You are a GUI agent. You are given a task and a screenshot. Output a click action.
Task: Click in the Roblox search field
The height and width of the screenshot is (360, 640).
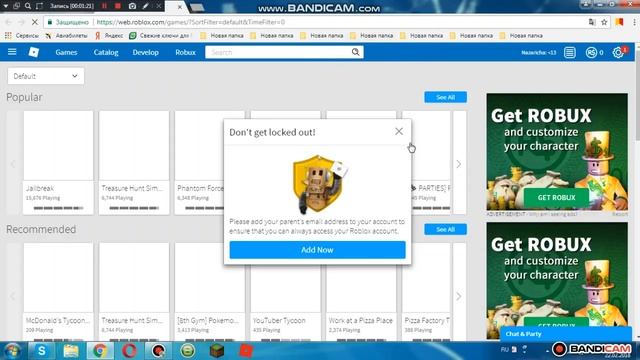click(x=278, y=52)
